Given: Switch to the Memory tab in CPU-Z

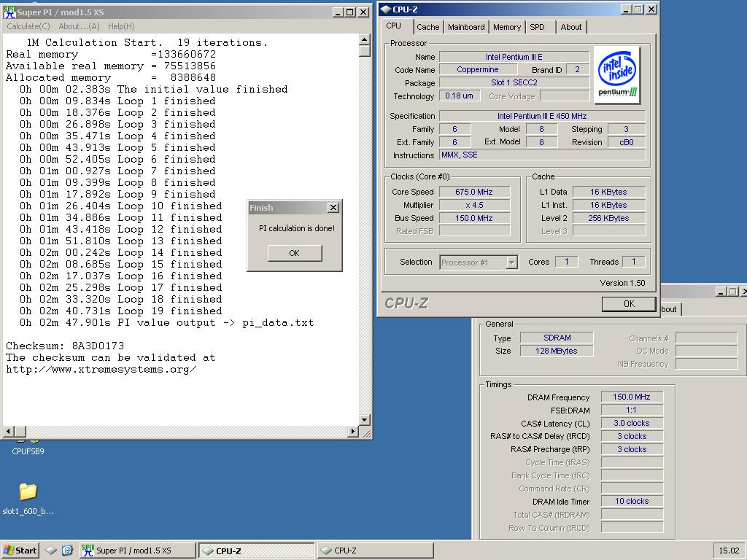Looking at the screenshot, I should (x=506, y=27).
